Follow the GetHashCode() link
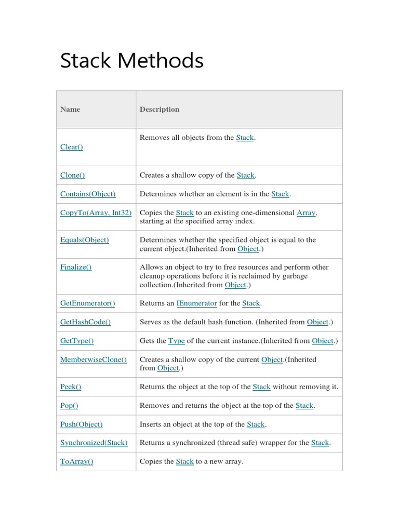 [x=86, y=322]
